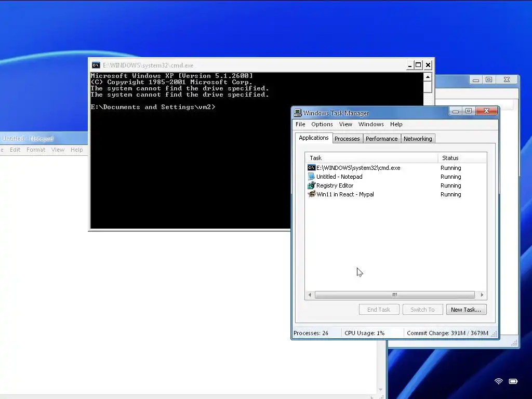Viewport: 532px width, 399px height.
Task: Click the CPU Usage: 1% status entry
Action: pyautogui.click(x=364, y=333)
